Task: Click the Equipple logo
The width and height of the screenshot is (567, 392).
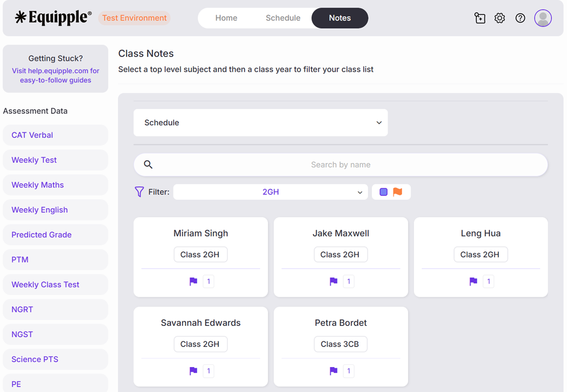Action: tap(54, 18)
